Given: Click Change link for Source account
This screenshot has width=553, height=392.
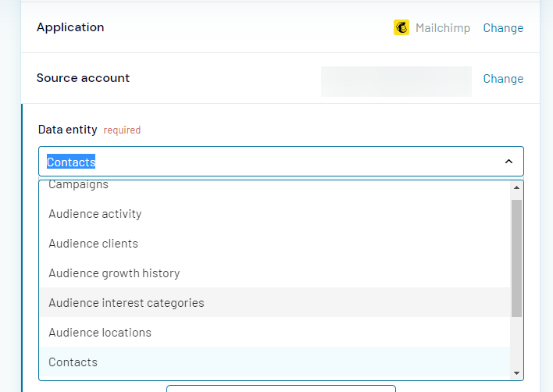Looking at the screenshot, I should 503,79.
